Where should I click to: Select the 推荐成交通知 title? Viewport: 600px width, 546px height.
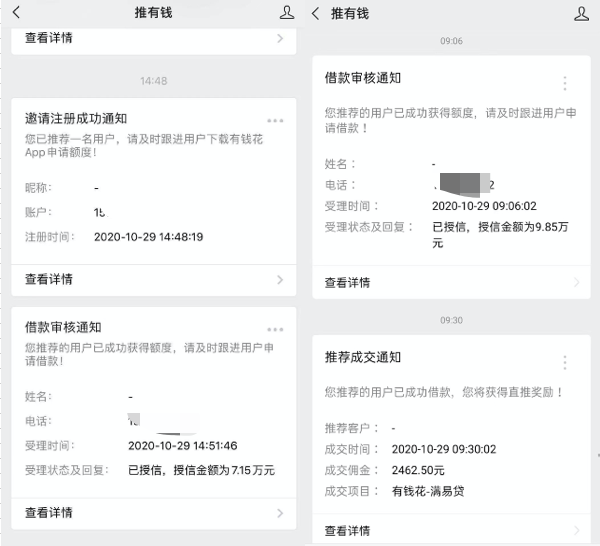point(362,357)
